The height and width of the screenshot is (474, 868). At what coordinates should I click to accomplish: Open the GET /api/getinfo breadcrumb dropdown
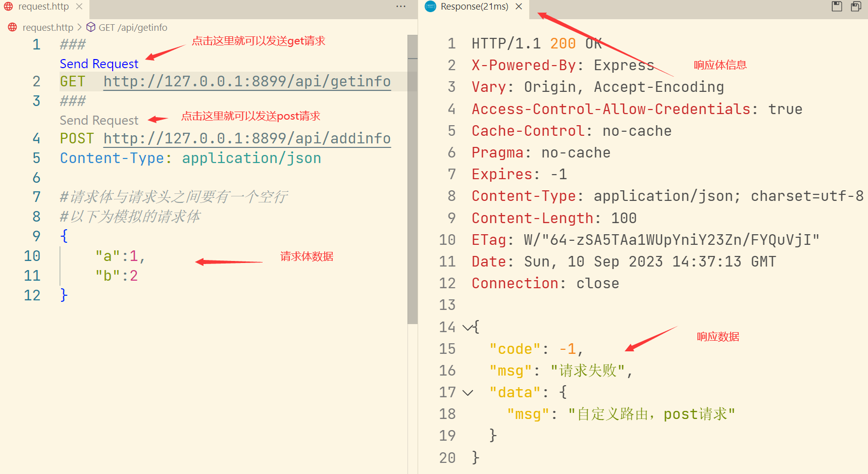133,27
